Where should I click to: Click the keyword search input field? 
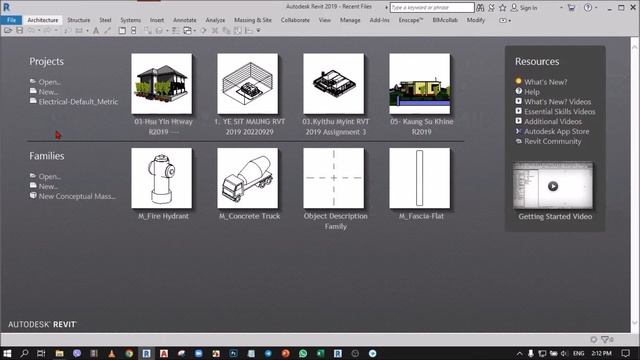pos(432,7)
